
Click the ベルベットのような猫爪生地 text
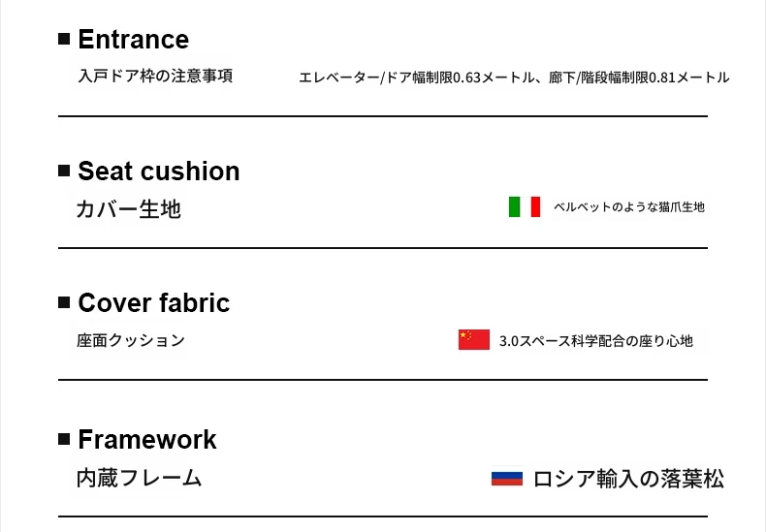tap(628, 207)
